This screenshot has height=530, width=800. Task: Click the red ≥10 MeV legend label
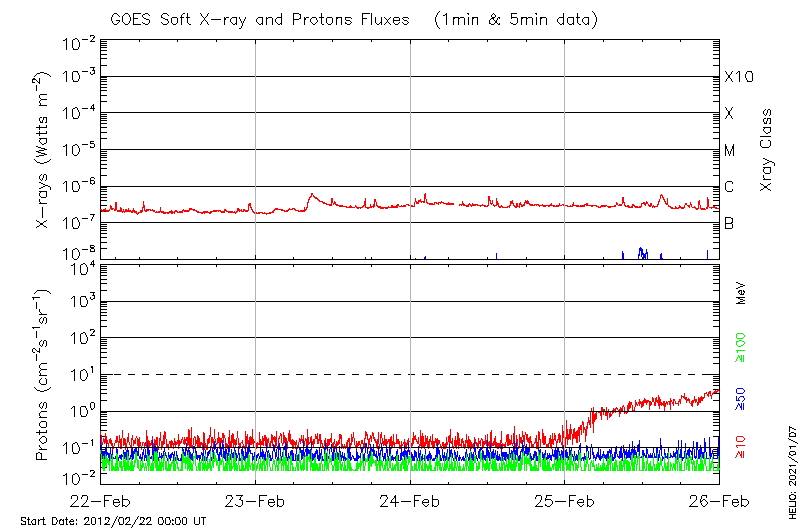click(x=742, y=446)
